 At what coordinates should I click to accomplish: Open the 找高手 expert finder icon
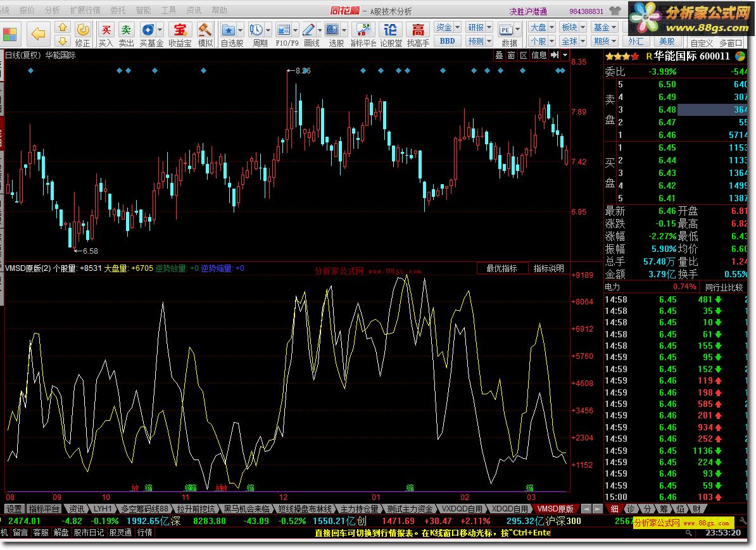pos(418,30)
